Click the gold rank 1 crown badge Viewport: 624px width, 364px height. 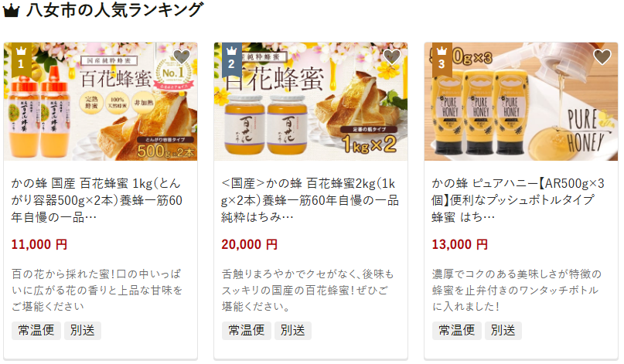click(x=22, y=59)
